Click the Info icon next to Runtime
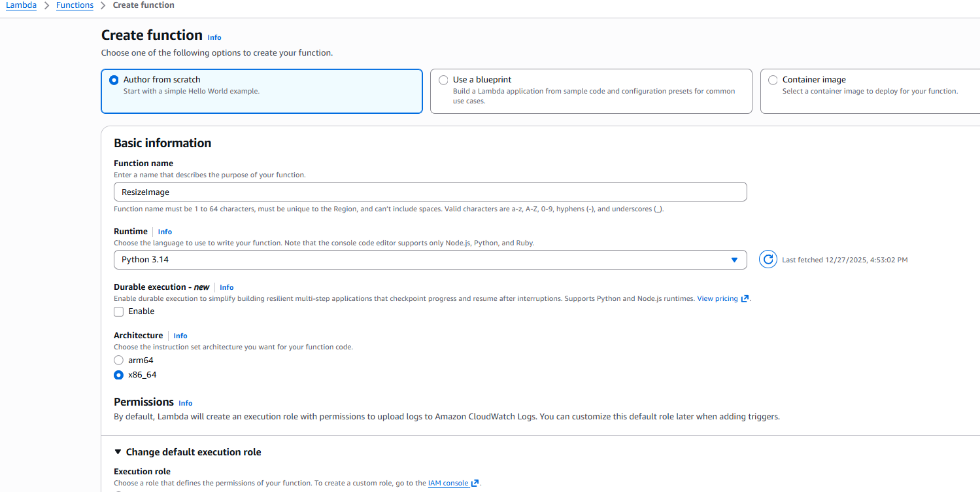Image resolution: width=980 pixels, height=492 pixels. 165,232
